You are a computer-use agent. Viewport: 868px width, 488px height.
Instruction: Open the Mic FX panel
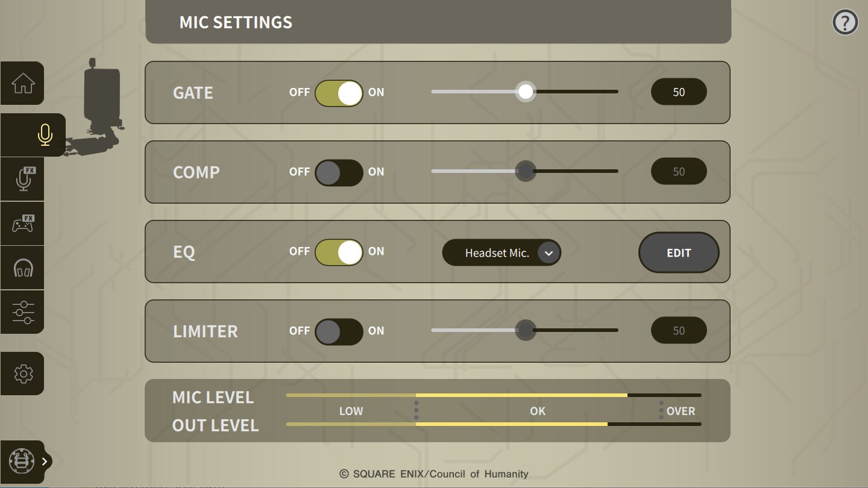pos(22,179)
